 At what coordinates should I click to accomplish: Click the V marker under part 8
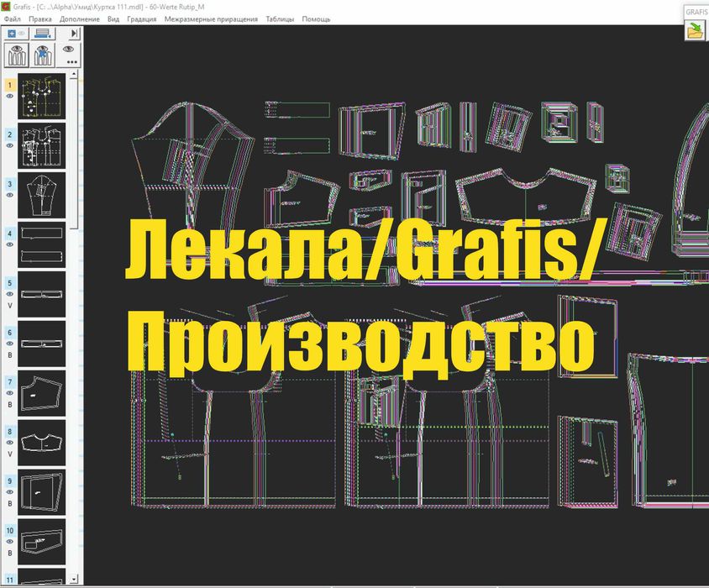[10, 454]
